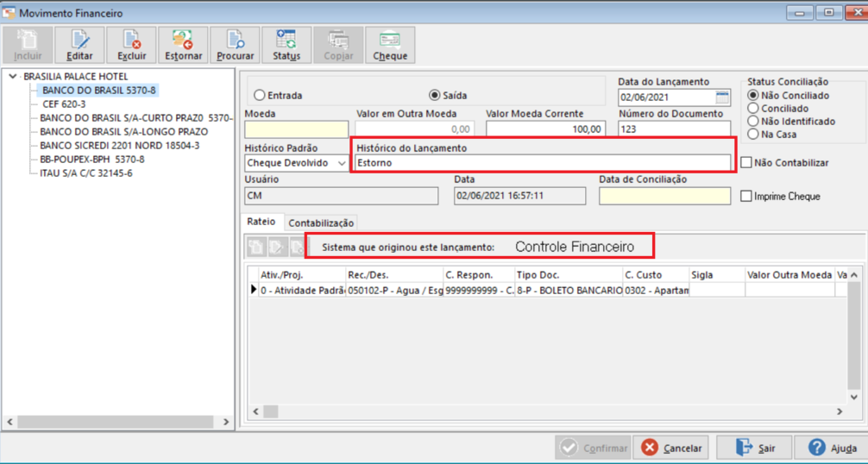Click the rateio grid horizontal scrollbar thumb

(x=270, y=411)
